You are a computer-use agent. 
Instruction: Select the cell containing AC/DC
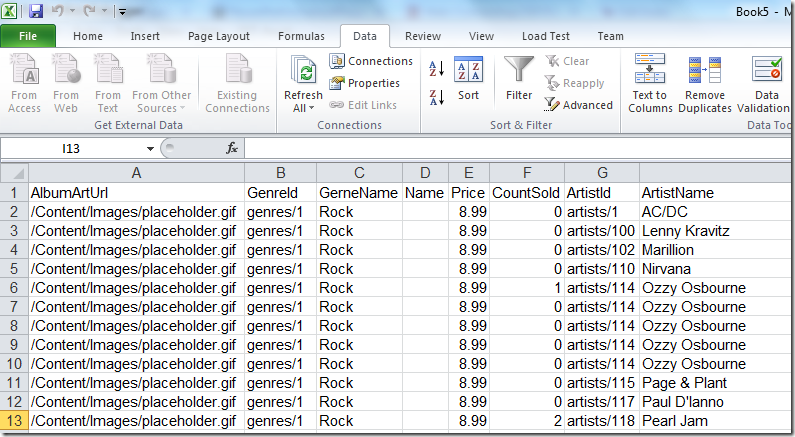[x=715, y=212]
